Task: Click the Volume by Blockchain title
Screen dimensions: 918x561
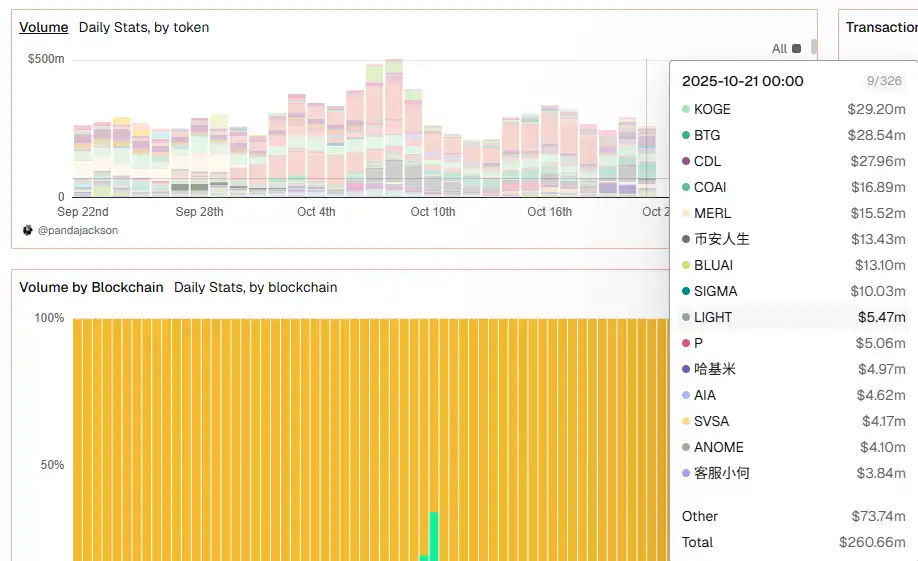Action: click(91, 287)
